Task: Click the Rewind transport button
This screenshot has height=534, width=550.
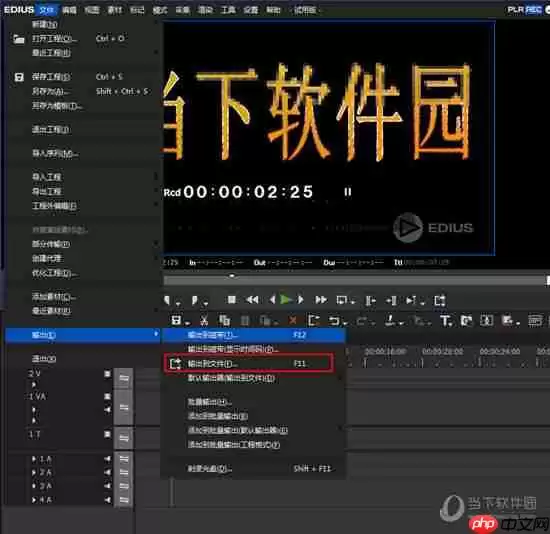Action: (x=253, y=300)
